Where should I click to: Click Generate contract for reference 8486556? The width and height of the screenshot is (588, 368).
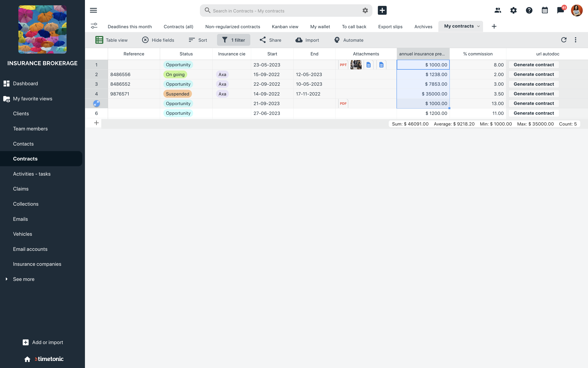pyautogui.click(x=533, y=74)
